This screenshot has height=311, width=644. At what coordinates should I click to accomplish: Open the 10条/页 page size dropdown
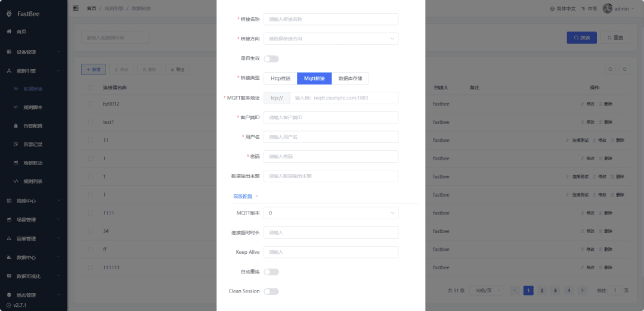point(487,291)
